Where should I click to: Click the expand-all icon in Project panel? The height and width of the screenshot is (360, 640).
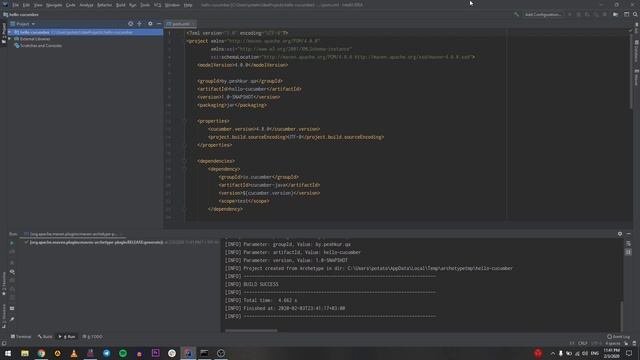140,24
